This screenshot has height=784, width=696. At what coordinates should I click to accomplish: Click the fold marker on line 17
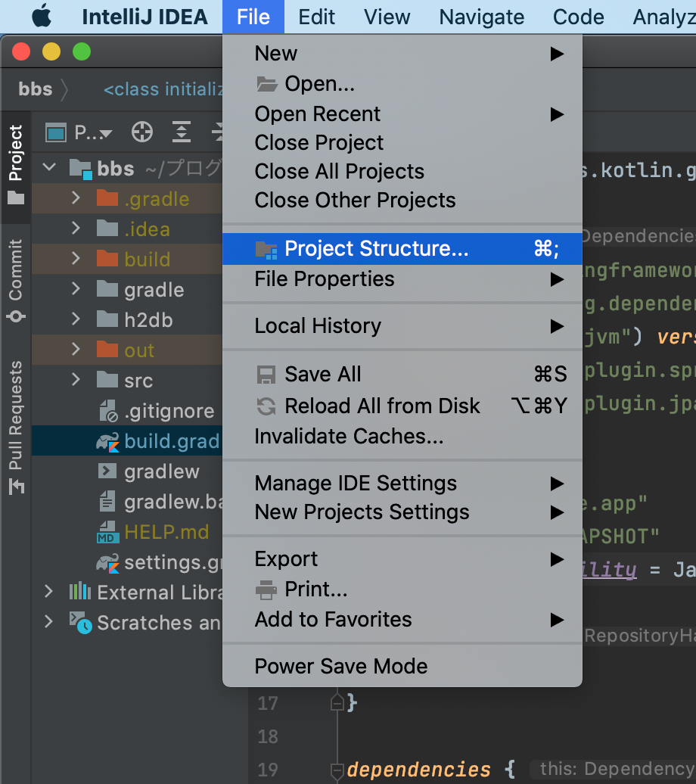pyautogui.click(x=337, y=703)
